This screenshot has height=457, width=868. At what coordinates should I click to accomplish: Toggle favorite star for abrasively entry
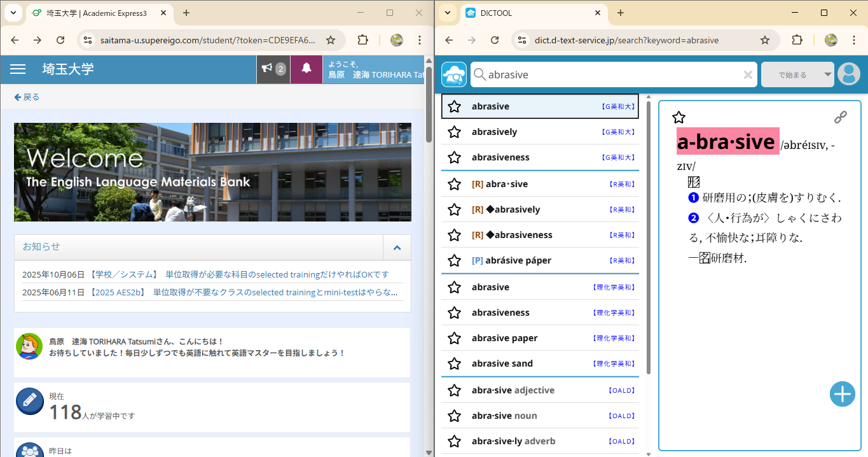pos(454,132)
